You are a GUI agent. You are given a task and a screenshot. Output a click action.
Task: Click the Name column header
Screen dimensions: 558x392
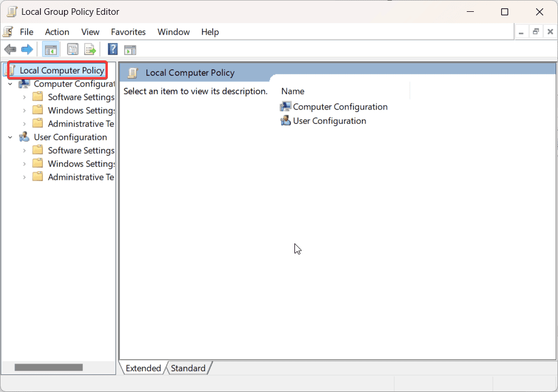tap(345, 91)
